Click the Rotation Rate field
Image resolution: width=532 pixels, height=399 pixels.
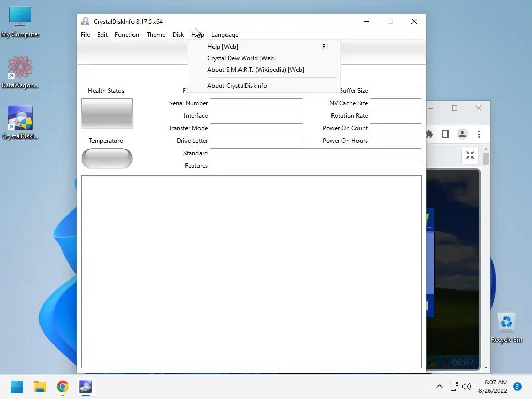pos(396,116)
